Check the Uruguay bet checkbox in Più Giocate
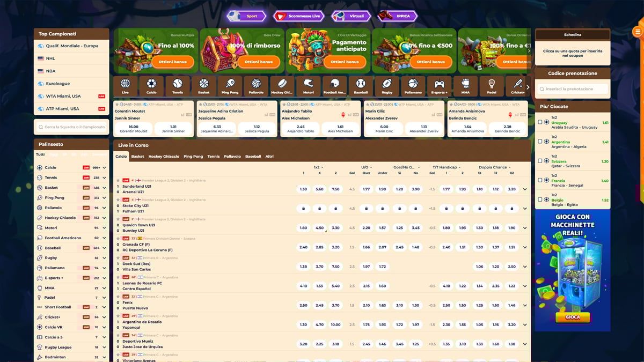The height and width of the screenshot is (362, 644). (540, 122)
